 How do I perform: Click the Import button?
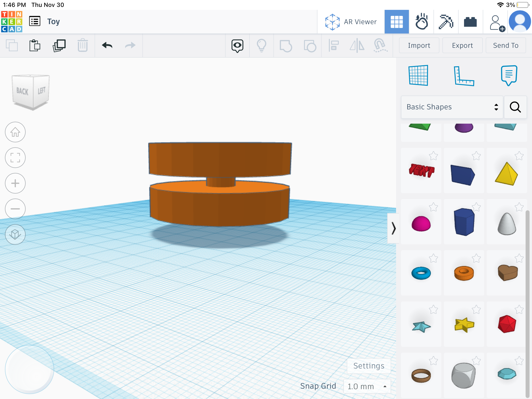[419, 45]
